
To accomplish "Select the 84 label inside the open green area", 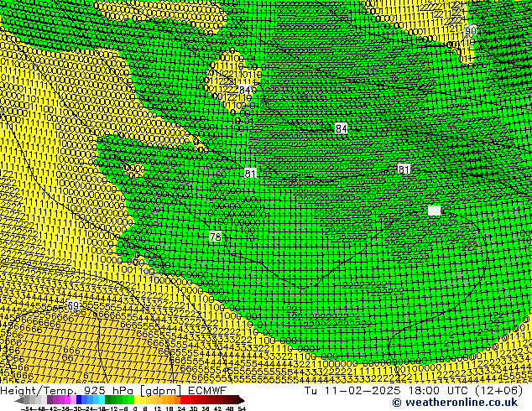I will (x=341, y=128).
